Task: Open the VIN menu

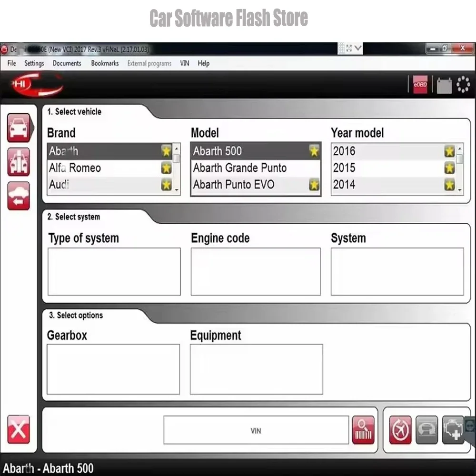Action: pyautogui.click(x=185, y=63)
